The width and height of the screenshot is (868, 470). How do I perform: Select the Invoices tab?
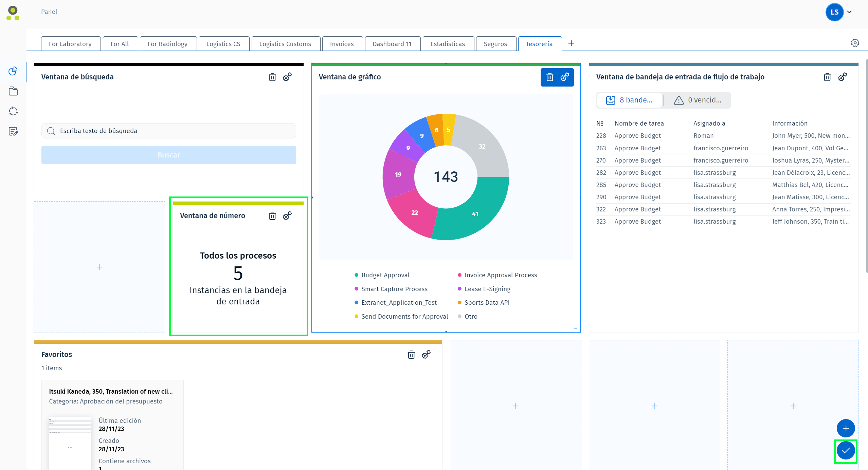pyautogui.click(x=342, y=44)
